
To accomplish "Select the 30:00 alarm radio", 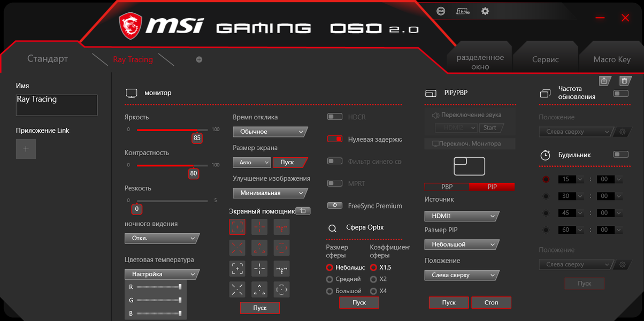I will tap(546, 196).
